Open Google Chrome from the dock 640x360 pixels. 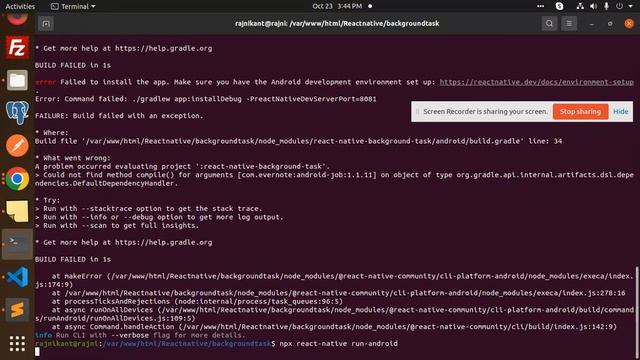tap(17, 179)
